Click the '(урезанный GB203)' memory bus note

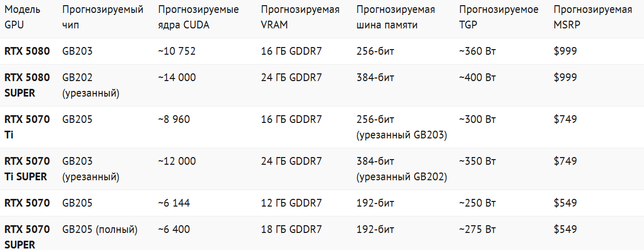402,135
